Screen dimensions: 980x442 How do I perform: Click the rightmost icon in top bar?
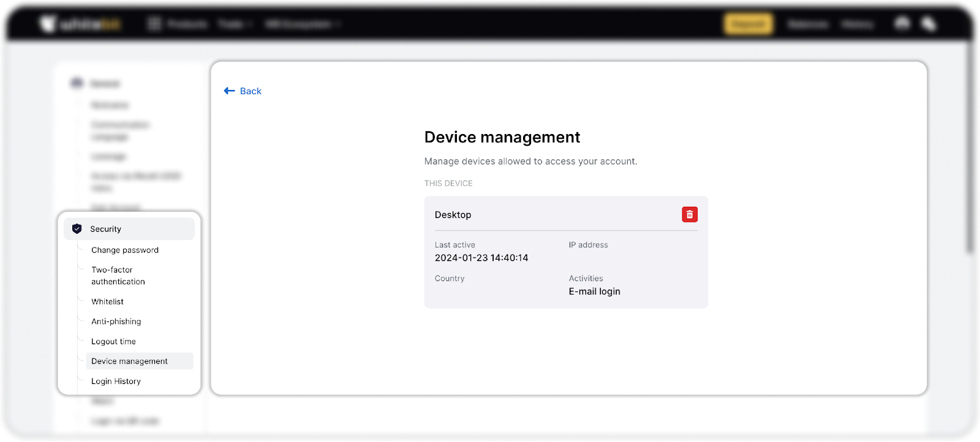[929, 24]
